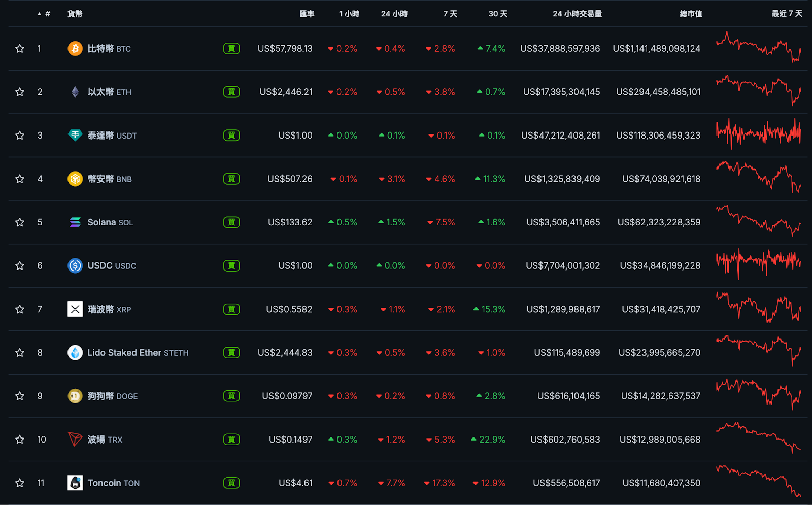Add Toncoin to favorites via star
This screenshot has width=812, height=505.
pyautogui.click(x=20, y=483)
